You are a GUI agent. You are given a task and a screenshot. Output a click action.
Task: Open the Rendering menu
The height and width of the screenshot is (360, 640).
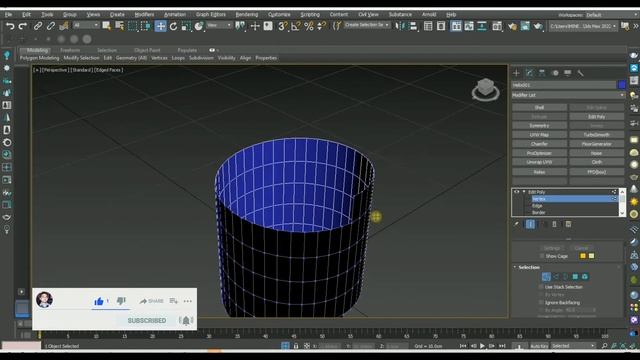(x=247, y=14)
